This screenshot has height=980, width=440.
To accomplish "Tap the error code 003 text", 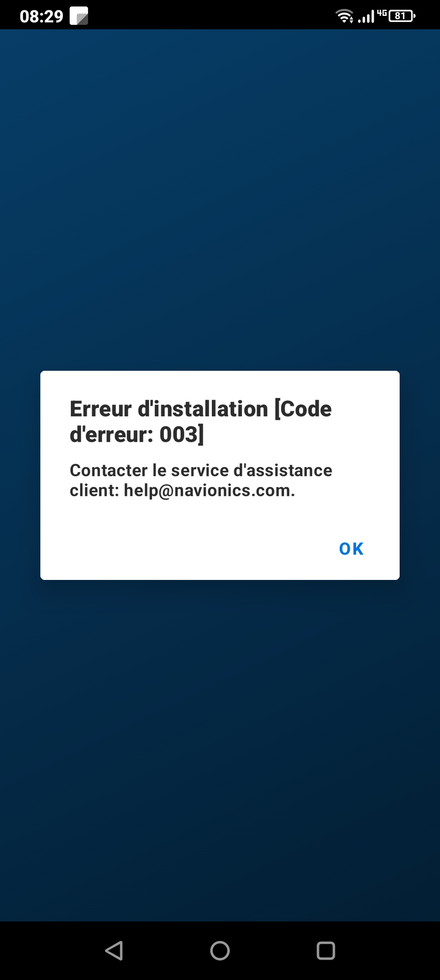I will coord(179,434).
